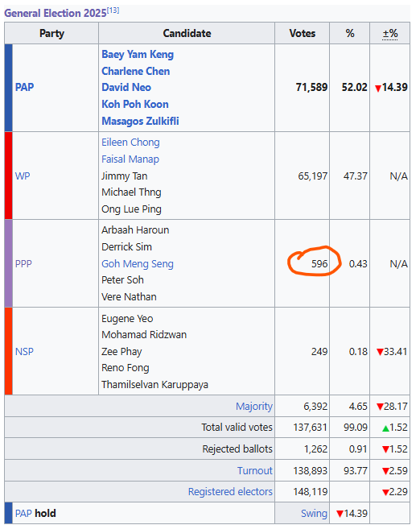This screenshot has width=420, height=525.
Task: Click the WP party link
Action: pyautogui.click(x=23, y=176)
